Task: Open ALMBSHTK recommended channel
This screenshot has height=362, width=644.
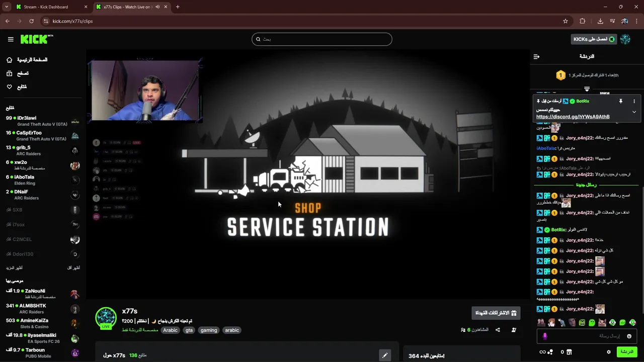Action: click(x=43, y=309)
